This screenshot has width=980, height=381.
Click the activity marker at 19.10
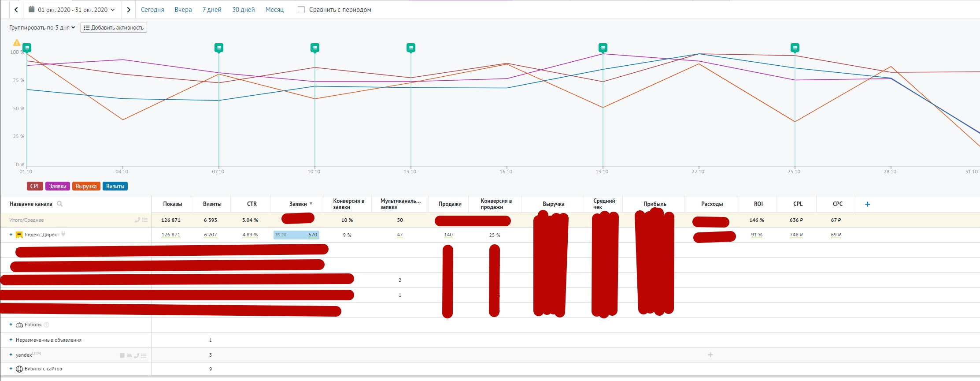(603, 48)
